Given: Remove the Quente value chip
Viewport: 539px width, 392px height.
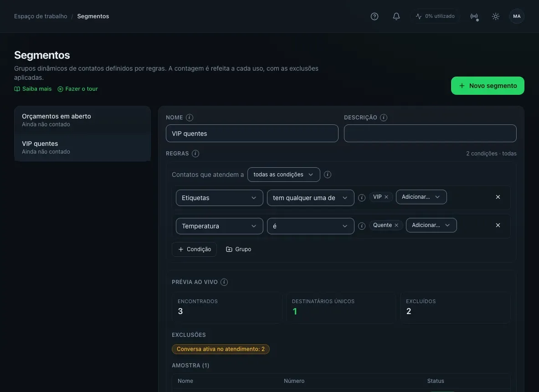Looking at the screenshot, I should [x=396, y=225].
